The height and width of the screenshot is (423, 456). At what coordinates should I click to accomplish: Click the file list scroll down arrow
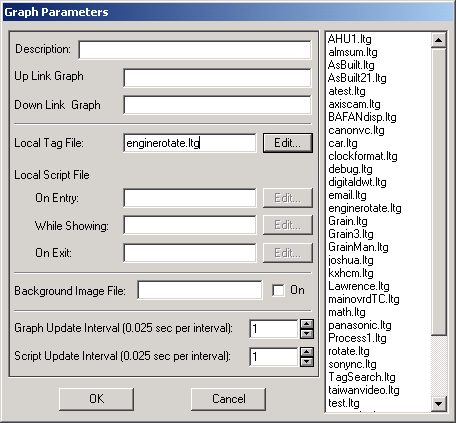coord(439,404)
